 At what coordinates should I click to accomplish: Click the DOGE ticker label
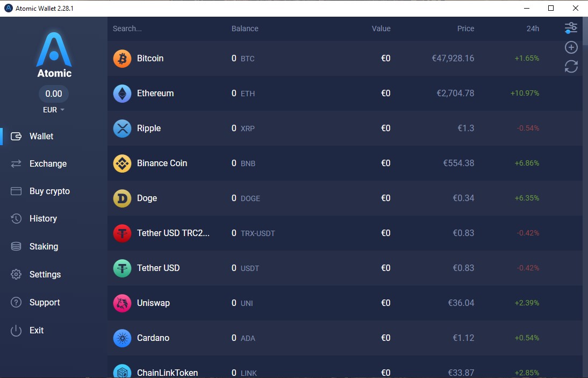(x=250, y=198)
